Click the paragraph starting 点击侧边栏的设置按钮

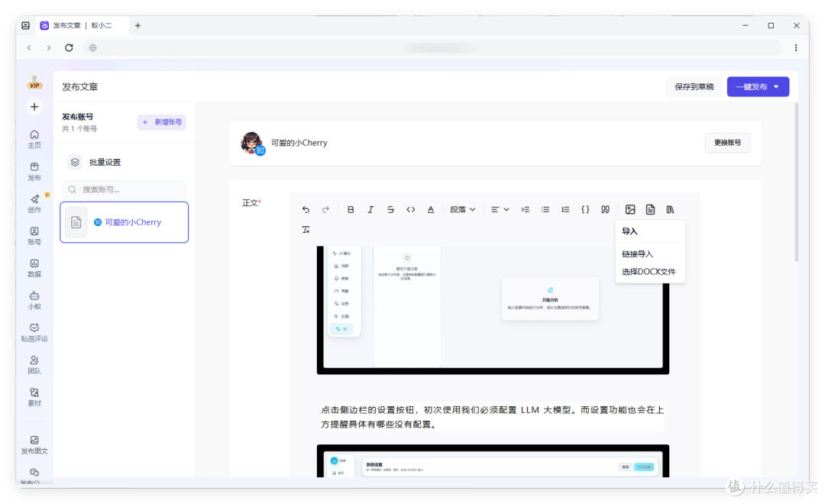(493, 417)
